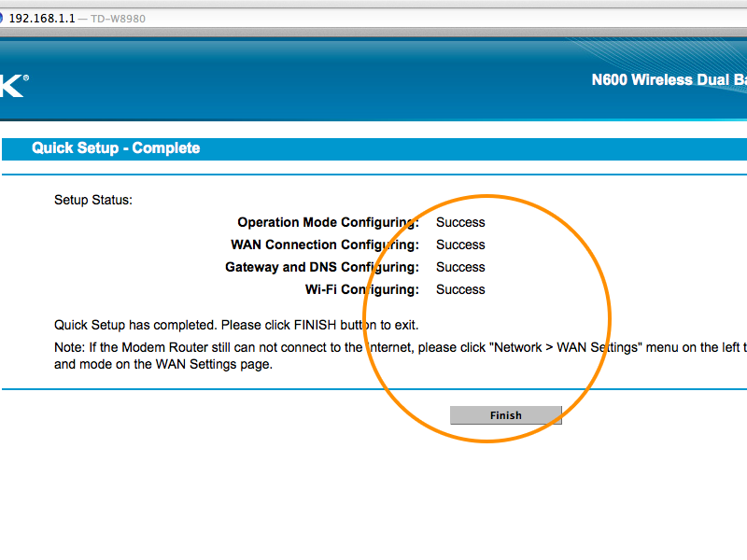This screenshot has width=747, height=560.
Task: Click Success status beside Wi-Fi Configuring
Action: pos(460,289)
